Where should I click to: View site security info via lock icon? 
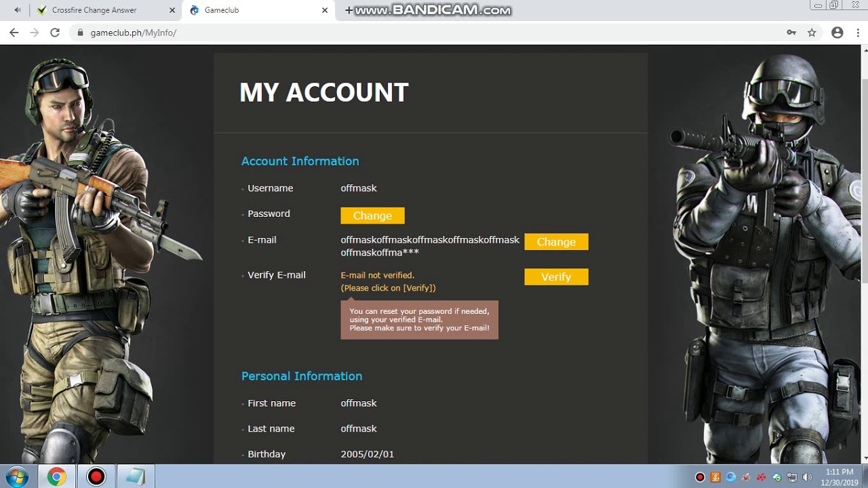(81, 33)
